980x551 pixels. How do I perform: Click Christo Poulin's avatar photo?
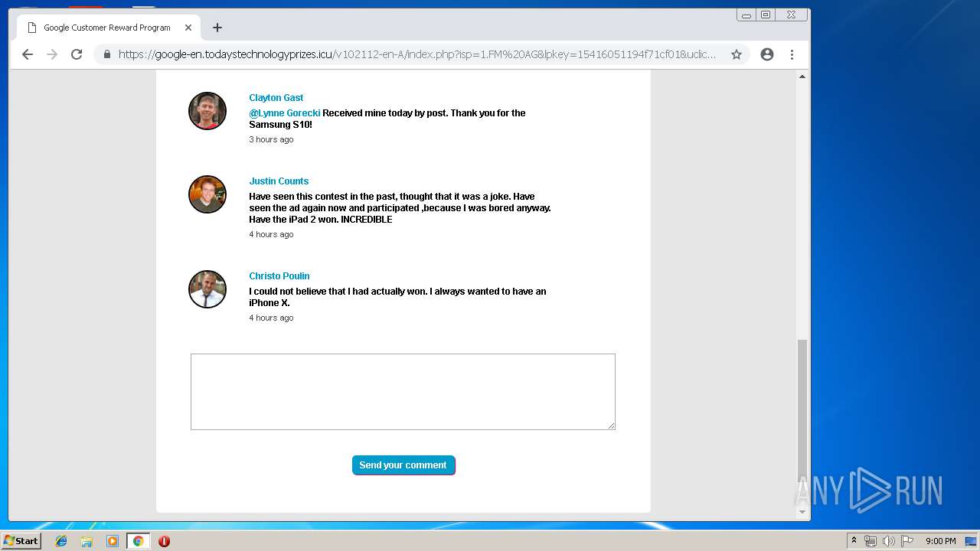point(207,289)
